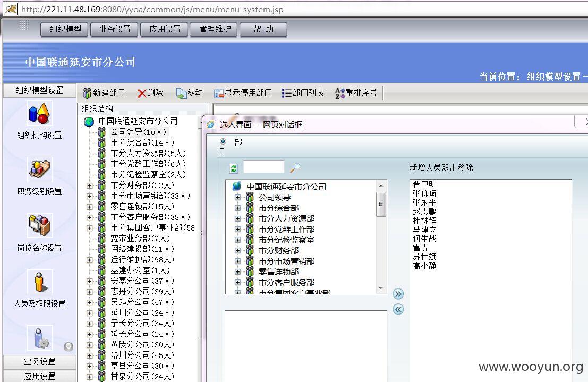Click dialog tree scrollbar up arrow

pyautogui.click(x=381, y=185)
